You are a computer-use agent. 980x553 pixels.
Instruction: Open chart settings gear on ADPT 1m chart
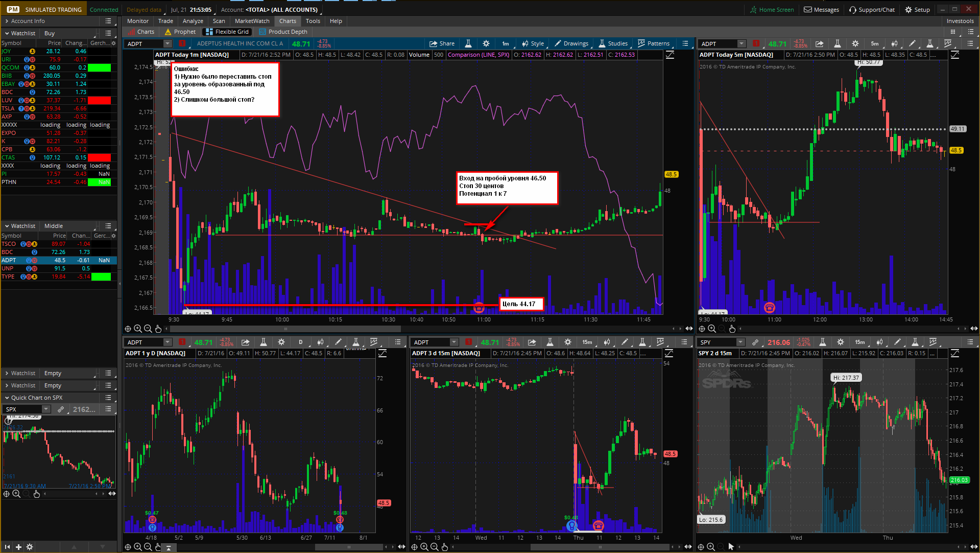[x=486, y=43]
